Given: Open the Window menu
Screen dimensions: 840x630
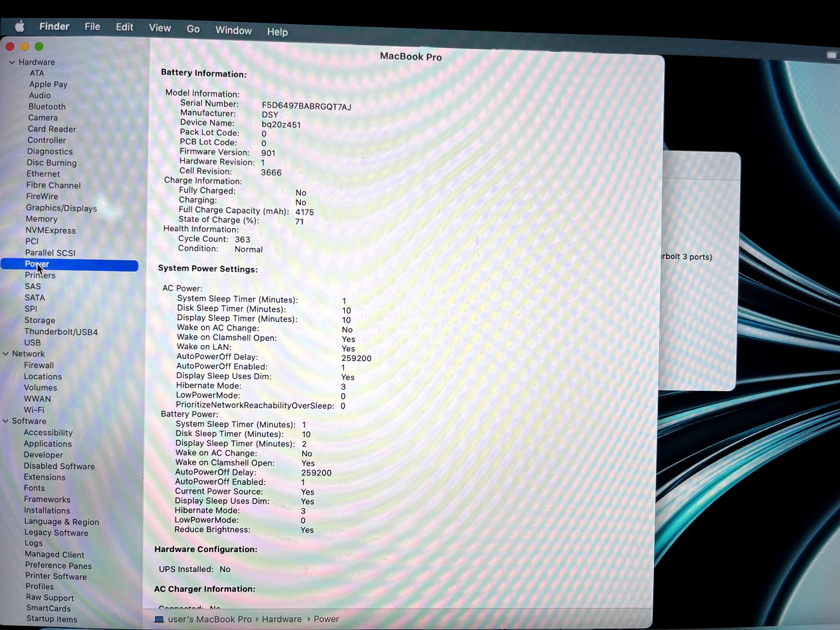Looking at the screenshot, I should pos(234,30).
